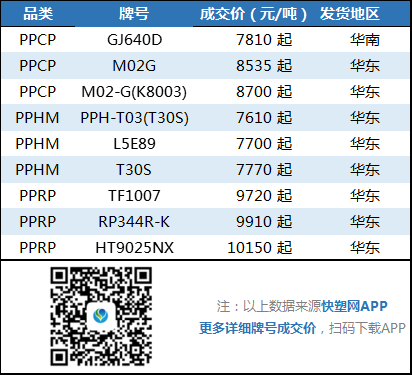Click price 7610 起

click(264, 118)
